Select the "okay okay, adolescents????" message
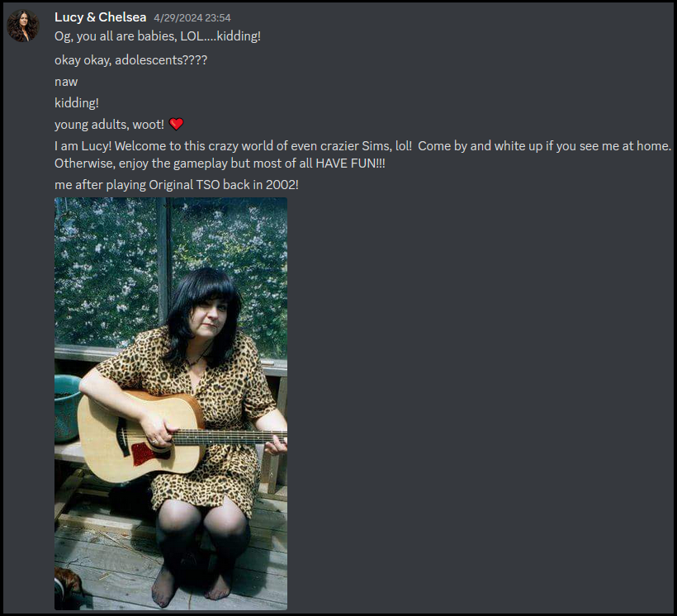677x616 pixels. click(x=130, y=59)
